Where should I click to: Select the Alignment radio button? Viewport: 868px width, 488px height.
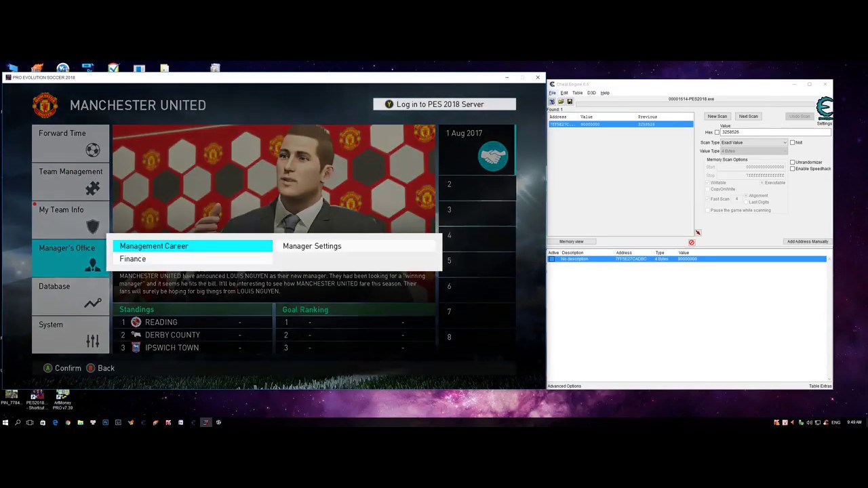point(746,196)
